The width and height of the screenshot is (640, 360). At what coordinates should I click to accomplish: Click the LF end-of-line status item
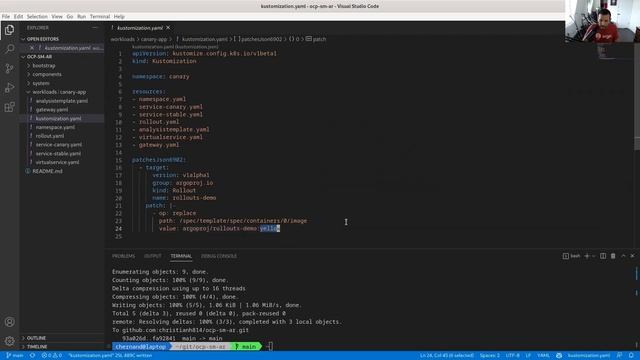[x=528, y=356]
